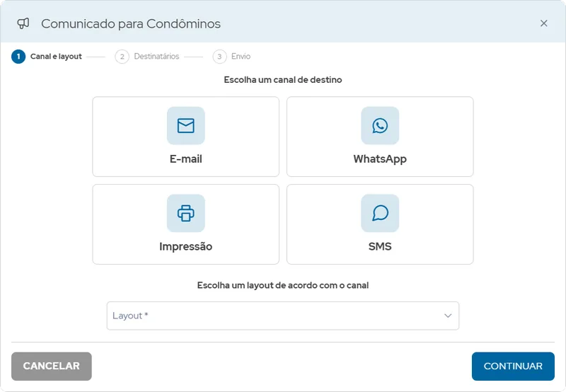Proceed with the CONTINUAR button
The width and height of the screenshot is (566, 392).
tap(513, 366)
